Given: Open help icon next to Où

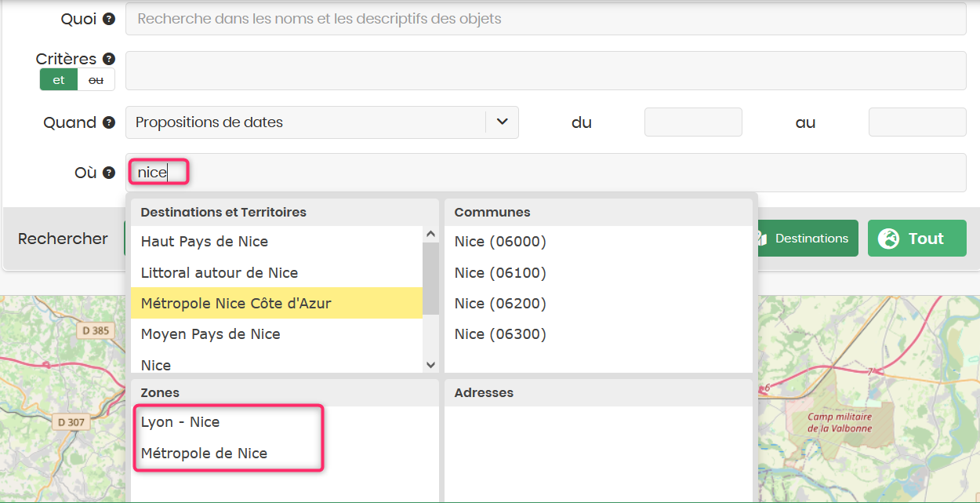Looking at the screenshot, I should pos(109,173).
